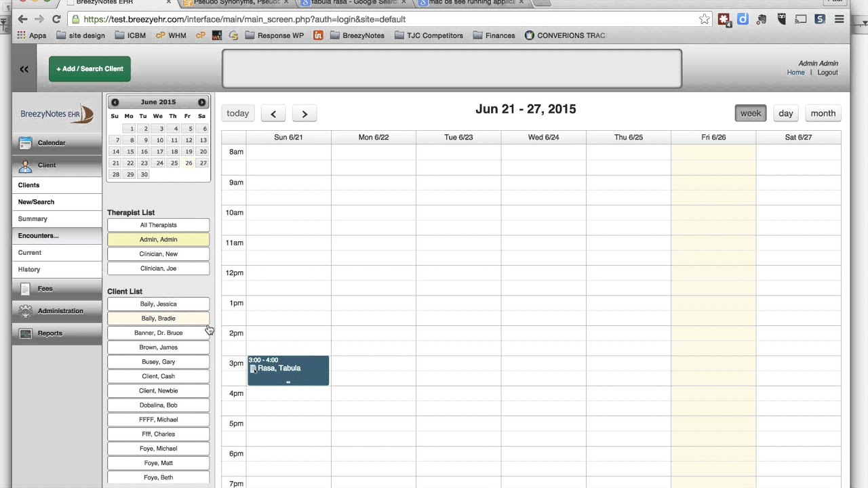Open the BreezyNotes bookmarks folder
Viewport: 868px width, 488px height.
click(x=357, y=35)
